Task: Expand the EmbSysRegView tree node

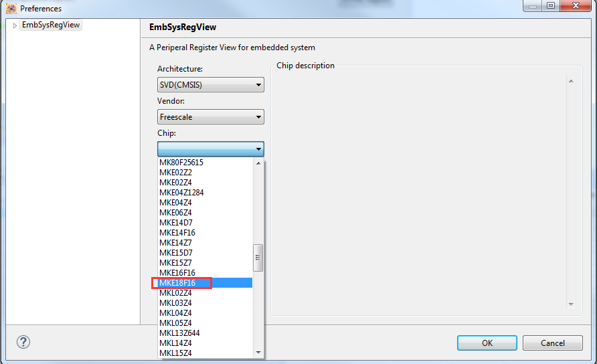Action: [x=15, y=25]
